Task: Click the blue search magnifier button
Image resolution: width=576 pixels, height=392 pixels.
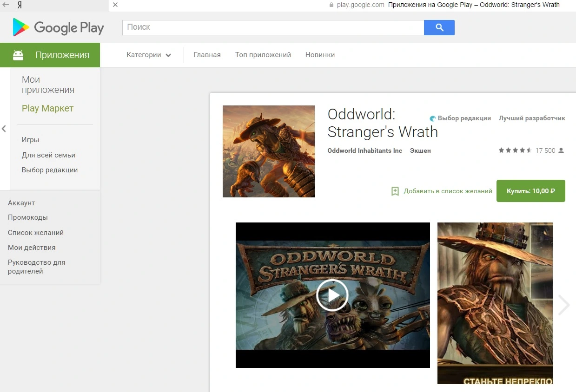Action: [439, 27]
